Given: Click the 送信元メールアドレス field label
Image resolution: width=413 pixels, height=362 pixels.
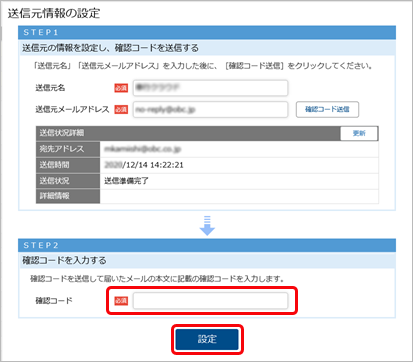Looking at the screenshot, I should point(72,109).
